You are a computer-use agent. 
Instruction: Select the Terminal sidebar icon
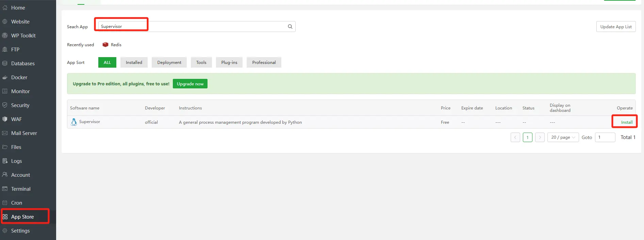[x=5, y=189]
